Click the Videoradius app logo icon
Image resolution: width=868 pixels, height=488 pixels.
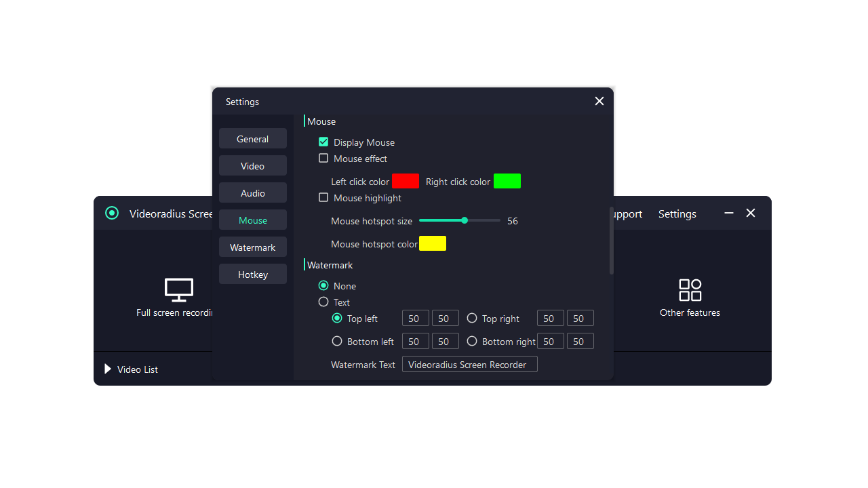(x=112, y=213)
